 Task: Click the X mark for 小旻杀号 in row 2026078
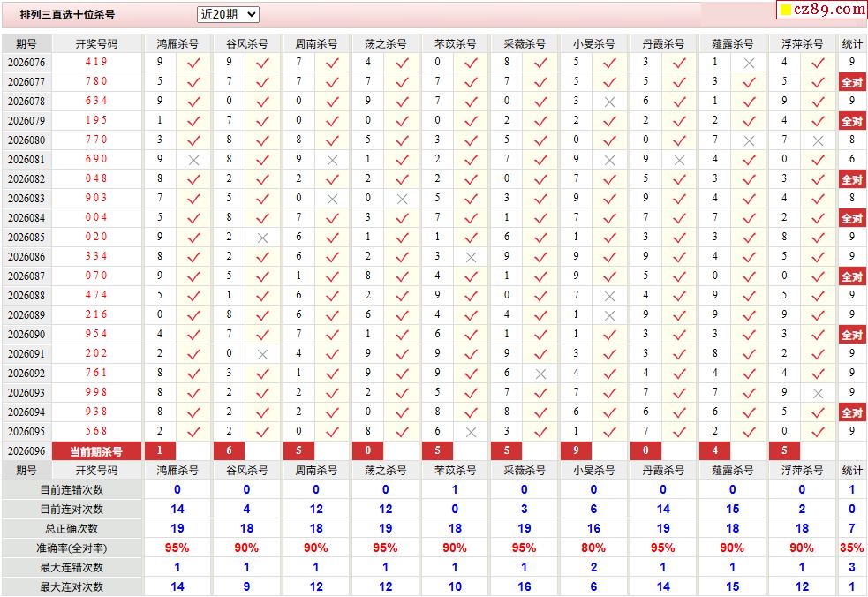[x=610, y=102]
